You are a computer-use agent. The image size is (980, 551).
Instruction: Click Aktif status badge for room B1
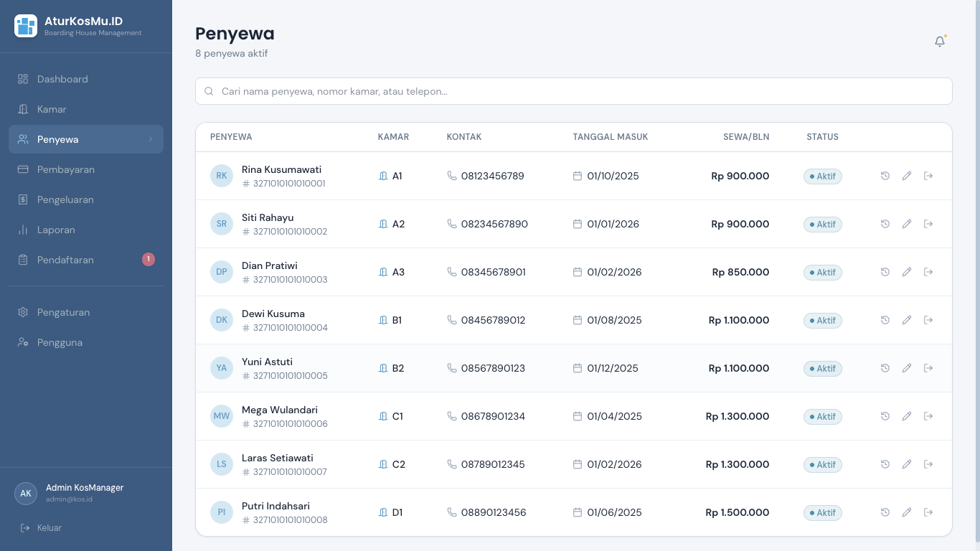click(822, 321)
